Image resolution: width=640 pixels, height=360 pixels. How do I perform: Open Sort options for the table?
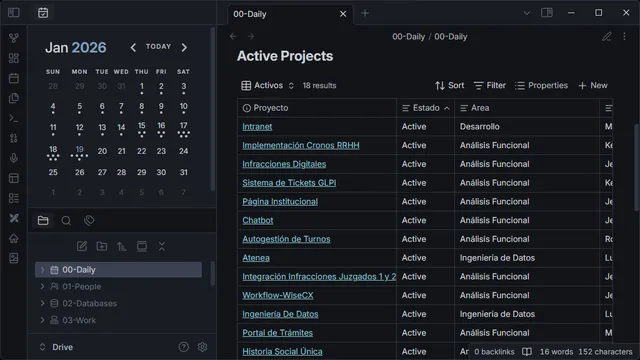click(449, 86)
